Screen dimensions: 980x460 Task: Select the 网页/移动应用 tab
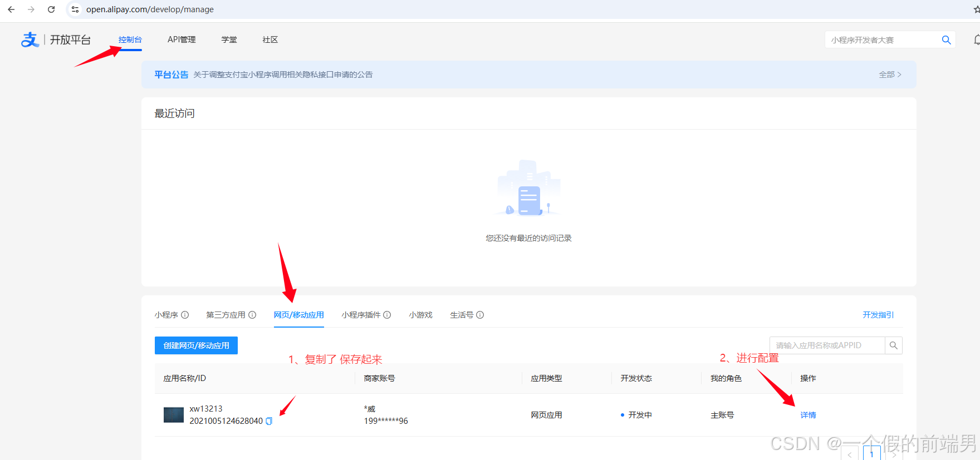299,315
